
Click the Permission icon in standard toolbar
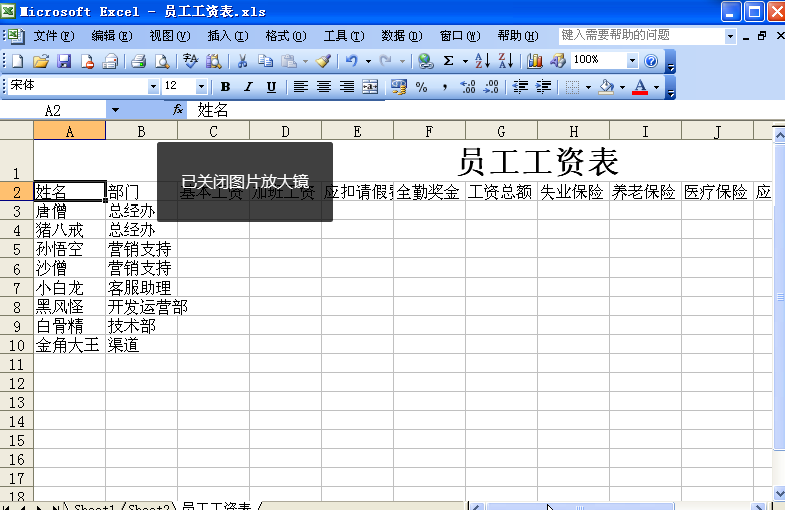(x=87, y=61)
